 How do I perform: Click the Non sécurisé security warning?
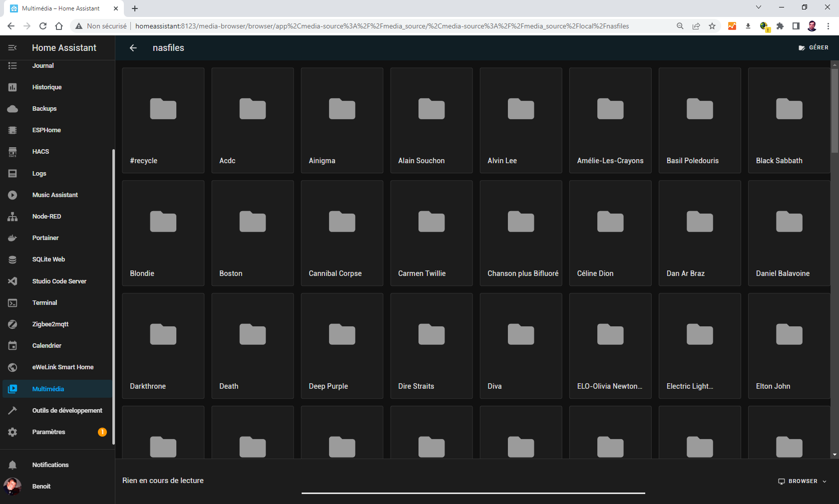[101, 26]
